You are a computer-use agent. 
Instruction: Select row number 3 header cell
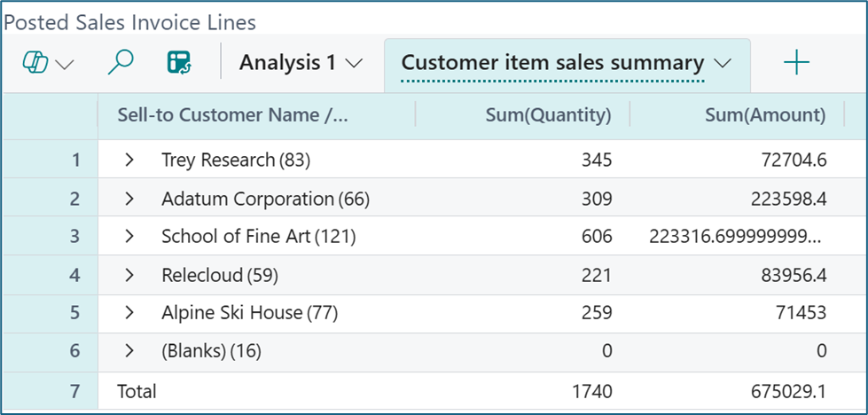point(74,237)
